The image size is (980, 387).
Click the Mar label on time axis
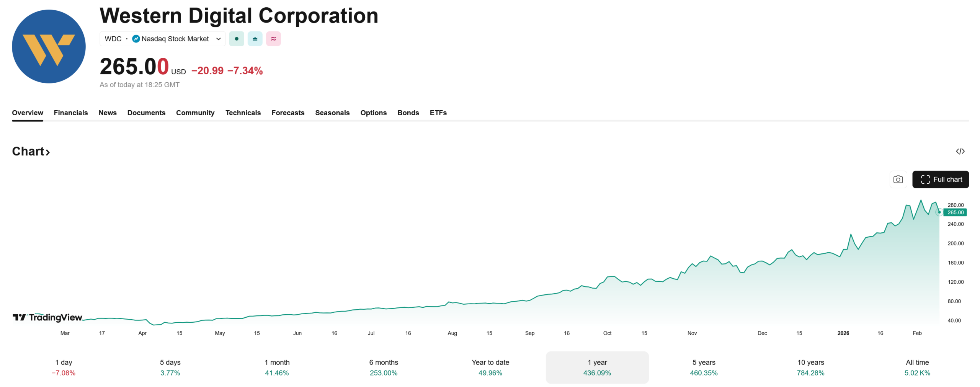click(65, 333)
